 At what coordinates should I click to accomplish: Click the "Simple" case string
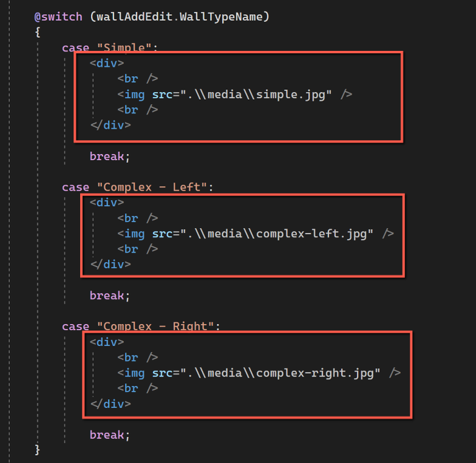coord(125,47)
